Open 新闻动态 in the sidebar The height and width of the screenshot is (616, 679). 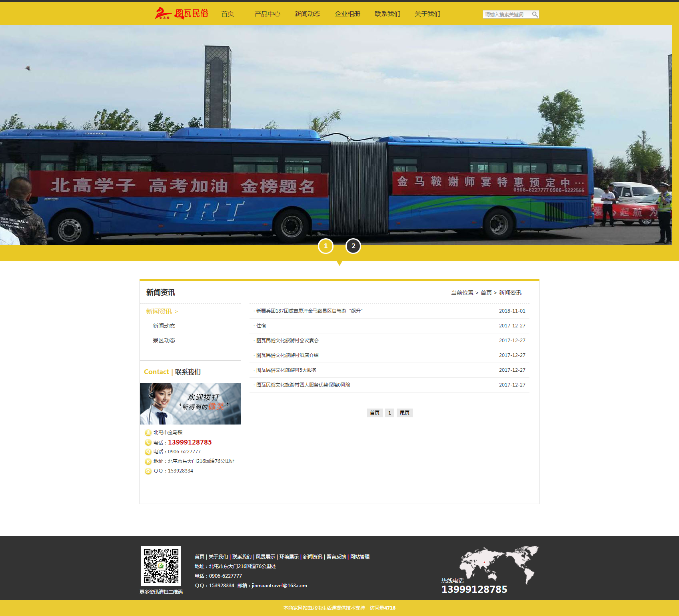pyautogui.click(x=164, y=326)
